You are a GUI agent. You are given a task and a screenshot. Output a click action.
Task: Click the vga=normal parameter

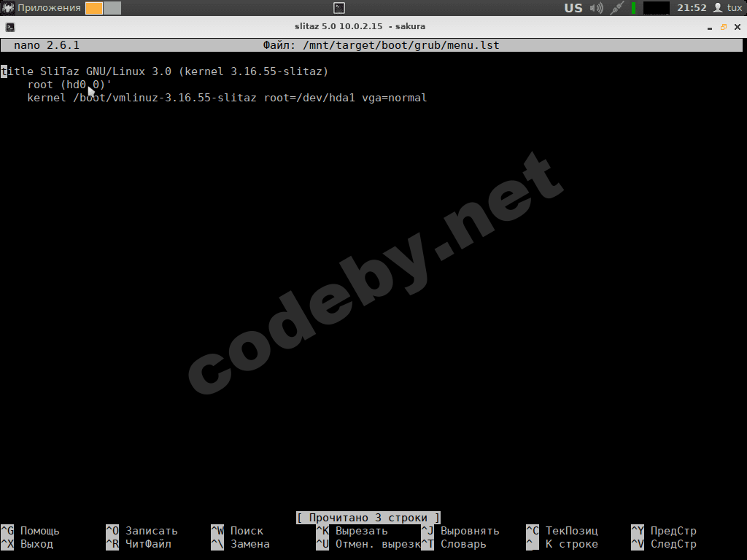[395, 98]
